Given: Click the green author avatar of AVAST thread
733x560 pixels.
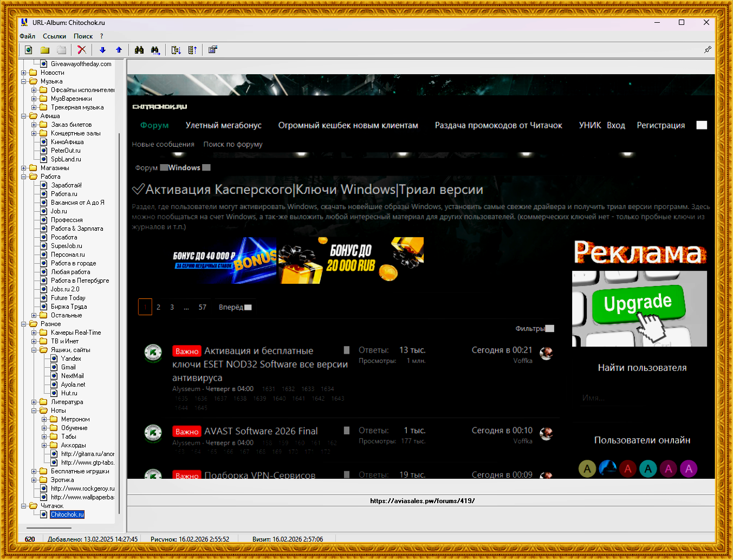Looking at the screenshot, I should point(153,433).
